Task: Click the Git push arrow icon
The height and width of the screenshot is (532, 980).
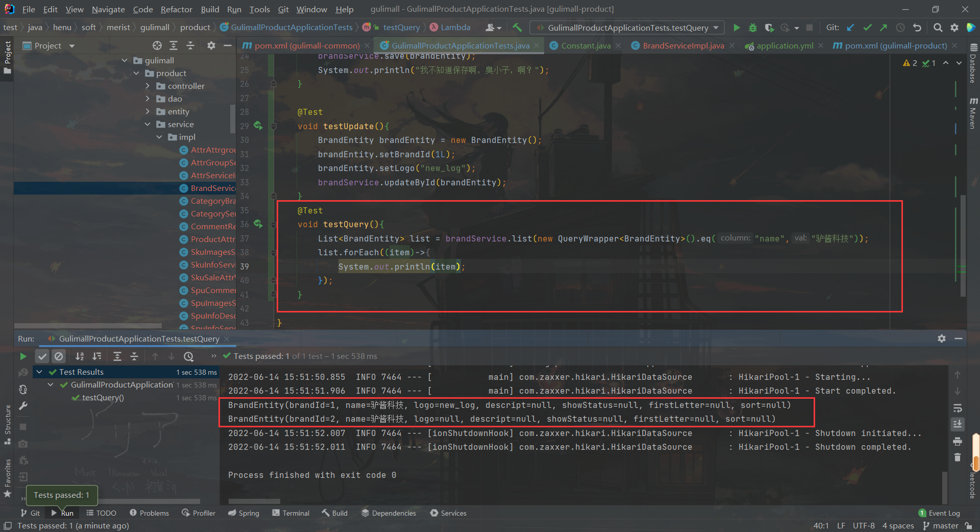Action: (884, 28)
